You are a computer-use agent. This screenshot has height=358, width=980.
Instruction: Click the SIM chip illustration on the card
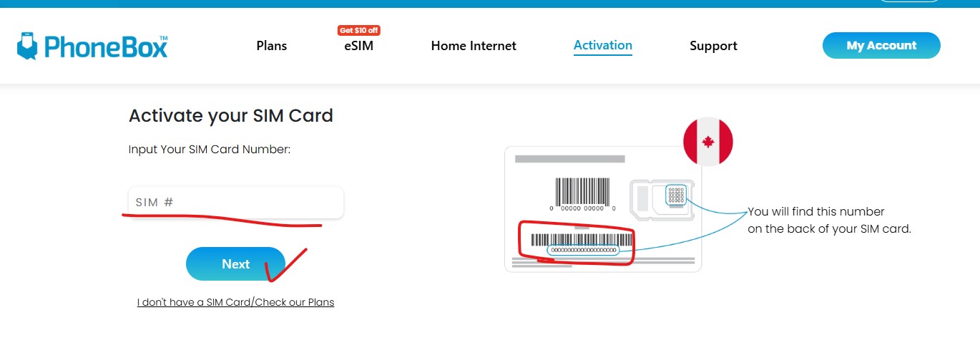coord(676,194)
